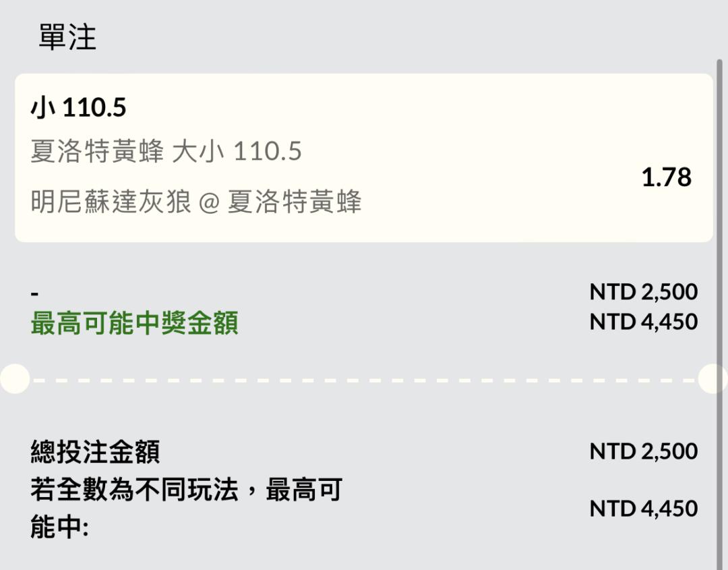The width and height of the screenshot is (728, 570).
Task: Click the bet selection card
Action: (x=364, y=157)
